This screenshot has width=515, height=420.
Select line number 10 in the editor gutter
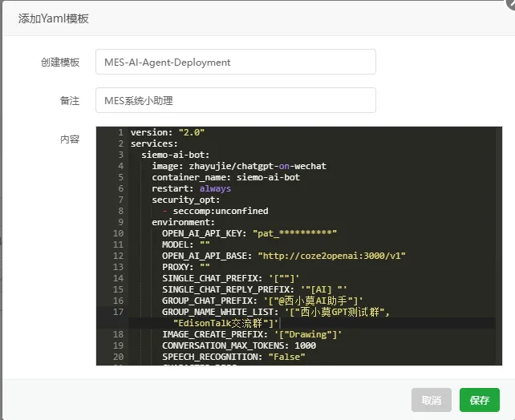tap(118, 233)
